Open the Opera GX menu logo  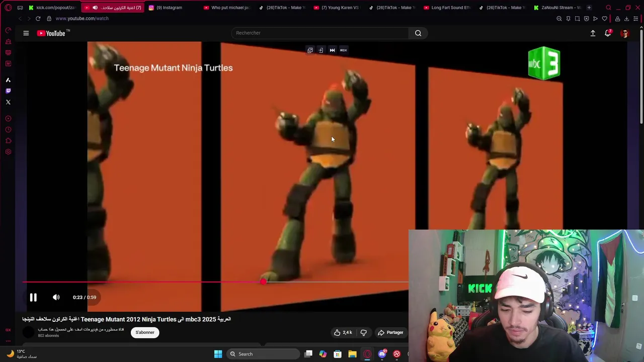[8, 8]
